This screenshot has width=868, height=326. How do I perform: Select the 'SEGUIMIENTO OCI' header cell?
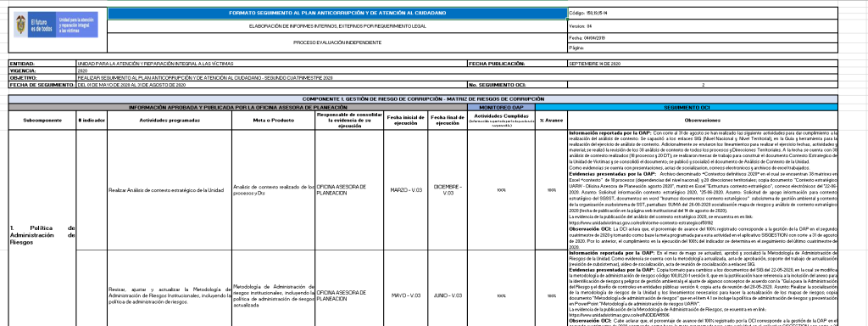click(687, 107)
